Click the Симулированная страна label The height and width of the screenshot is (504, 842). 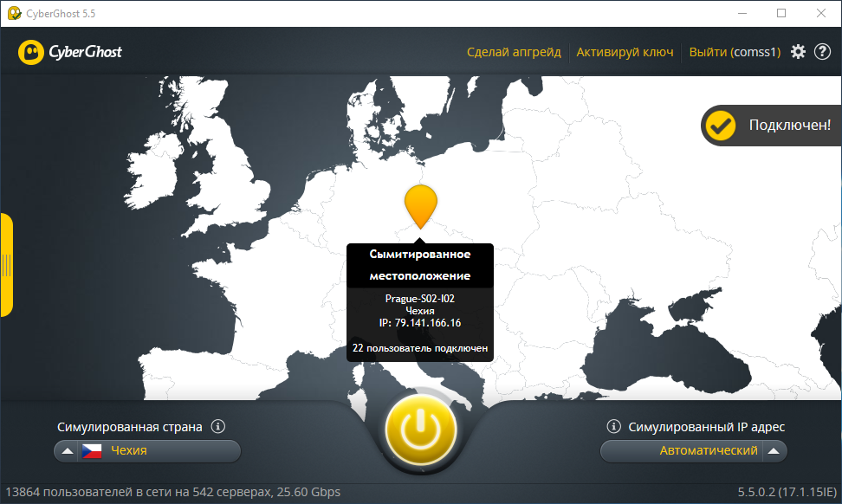130,427
